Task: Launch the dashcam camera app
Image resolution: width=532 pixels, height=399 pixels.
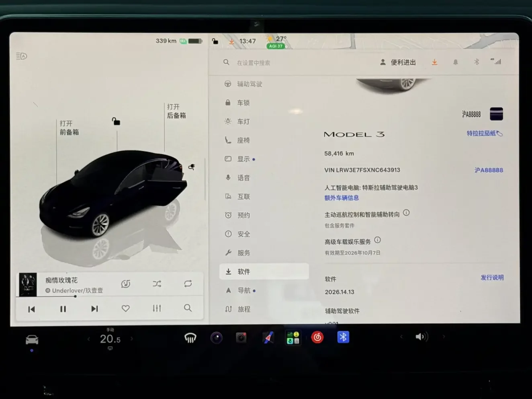Action: [241, 337]
